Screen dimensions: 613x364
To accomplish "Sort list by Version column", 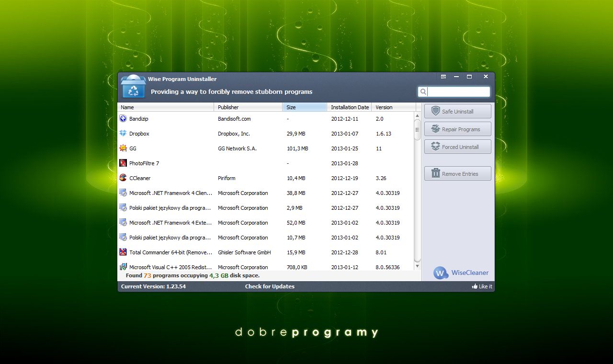I will tap(393, 107).
